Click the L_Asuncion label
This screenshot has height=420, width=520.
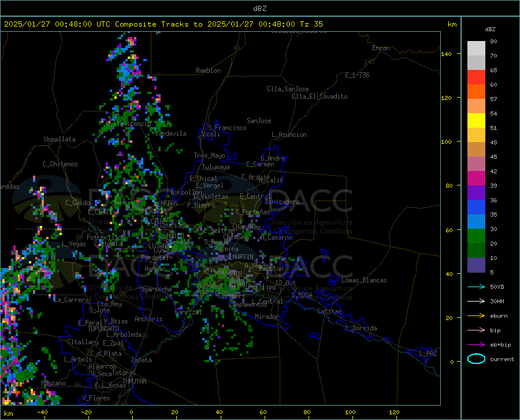289,135
